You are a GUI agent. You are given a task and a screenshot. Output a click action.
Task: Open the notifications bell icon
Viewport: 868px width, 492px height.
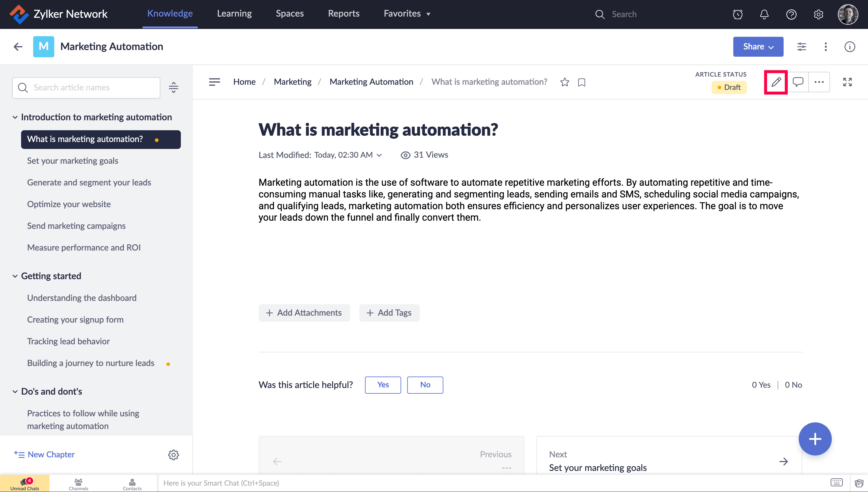764,14
